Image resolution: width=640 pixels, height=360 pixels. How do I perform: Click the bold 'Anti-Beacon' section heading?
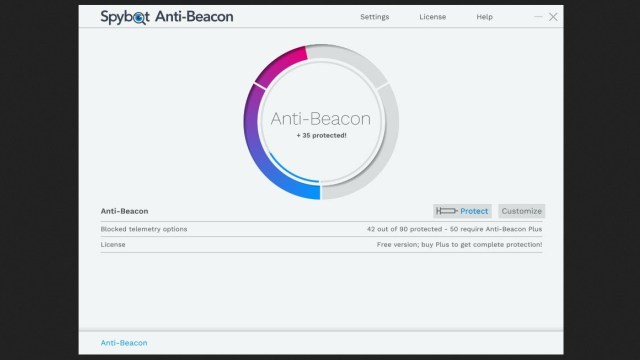[x=124, y=211]
